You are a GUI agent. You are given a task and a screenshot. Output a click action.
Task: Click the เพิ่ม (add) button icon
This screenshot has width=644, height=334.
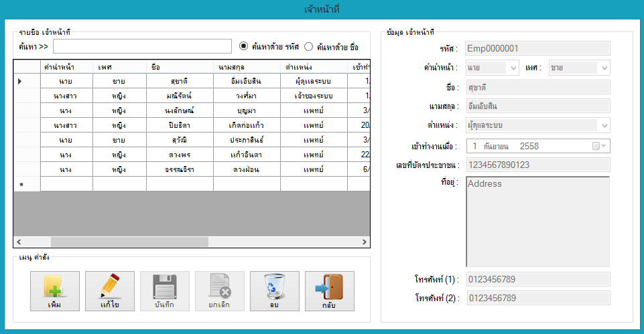tap(55, 291)
